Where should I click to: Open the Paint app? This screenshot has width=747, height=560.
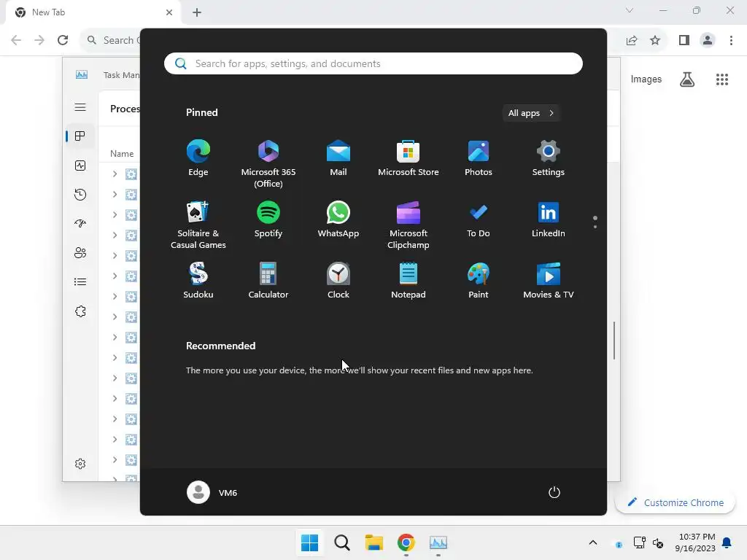pyautogui.click(x=479, y=281)
